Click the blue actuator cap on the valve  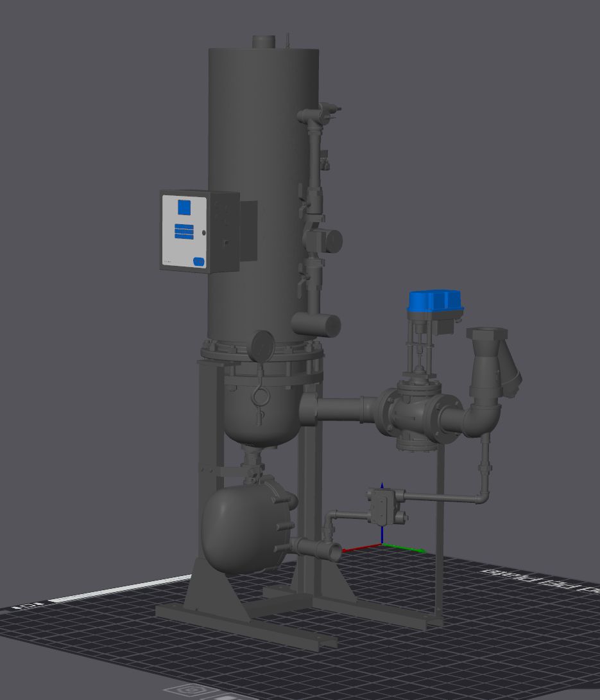pos(434,302)
